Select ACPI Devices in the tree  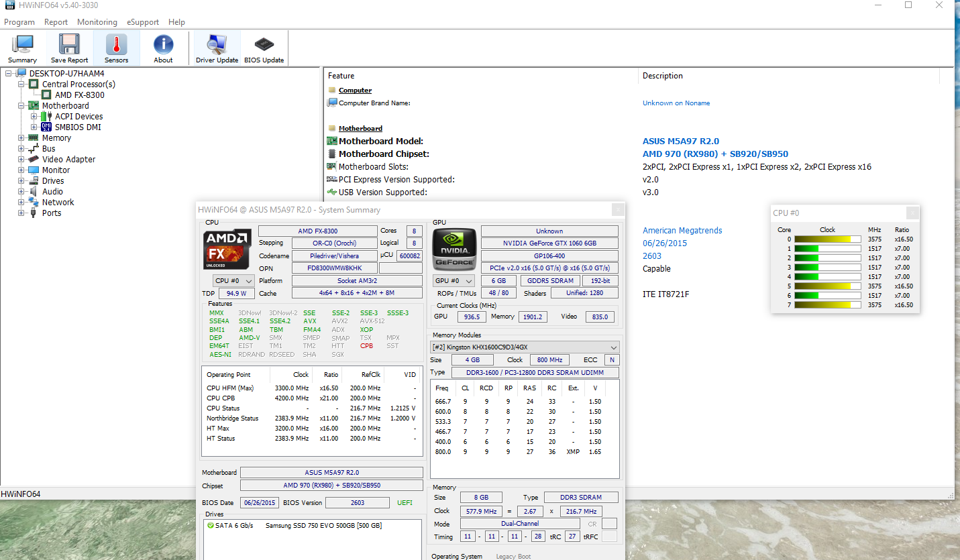78,117
